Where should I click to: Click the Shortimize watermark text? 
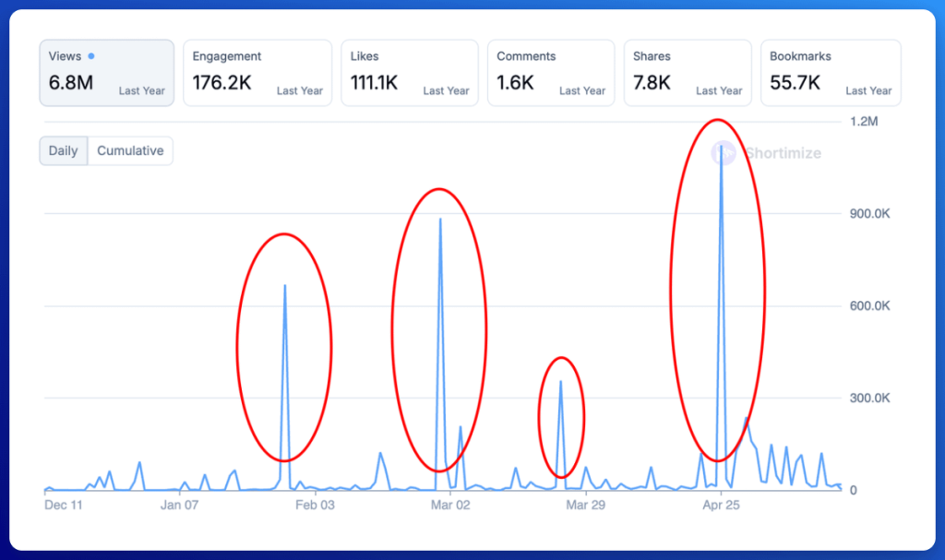tap(783, 153)
